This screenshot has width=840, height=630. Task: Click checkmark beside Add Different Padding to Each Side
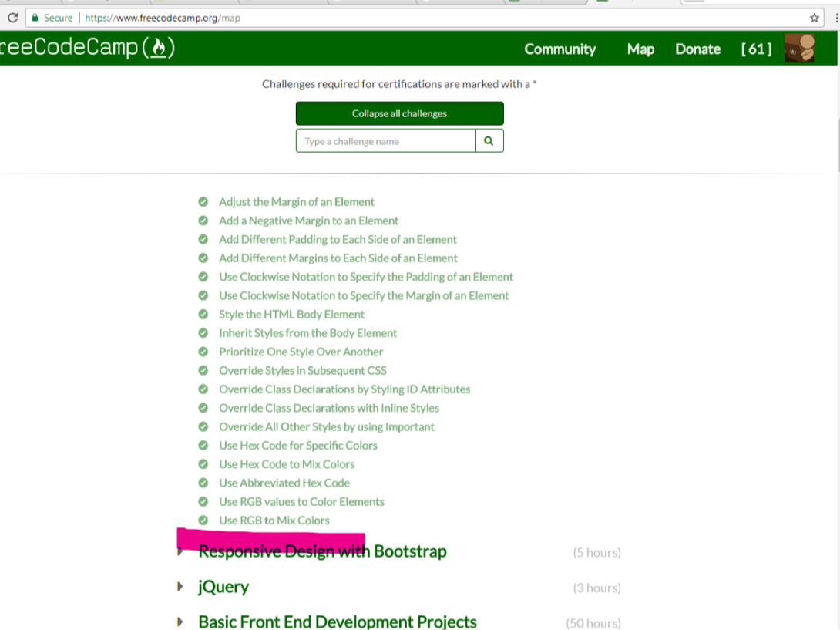point(203,239)
